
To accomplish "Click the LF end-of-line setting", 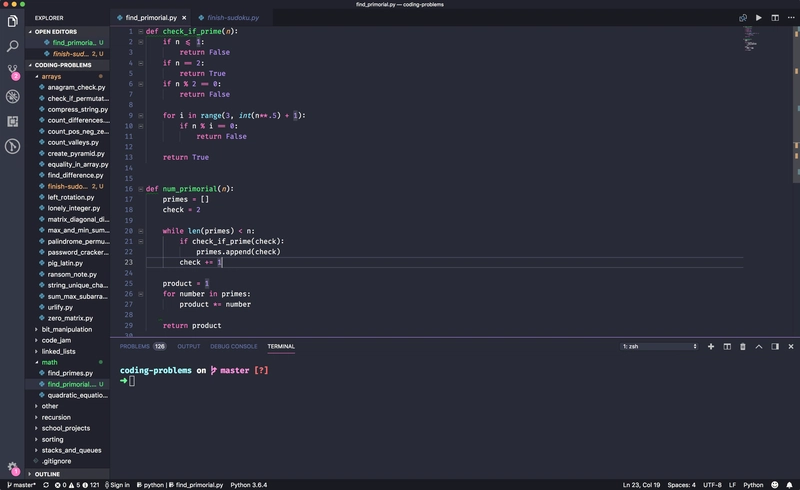I will [x=732, y=485].
